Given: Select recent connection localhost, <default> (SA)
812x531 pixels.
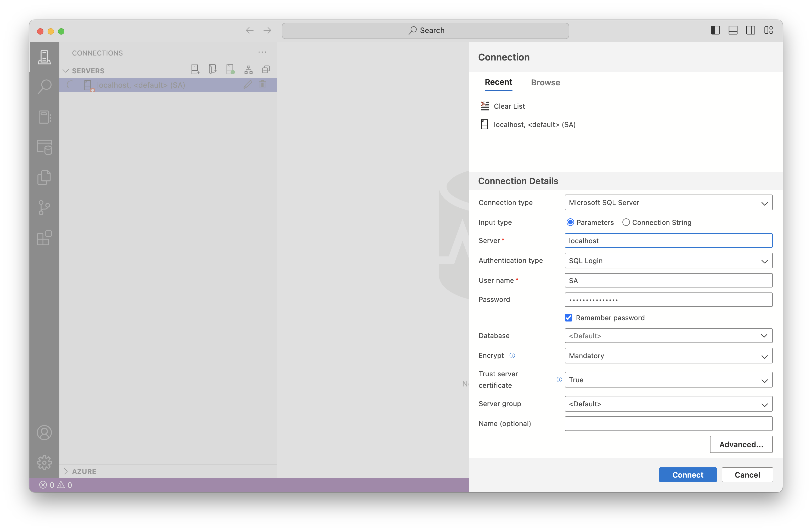Looking at the screenshot, I should (535, 125).
